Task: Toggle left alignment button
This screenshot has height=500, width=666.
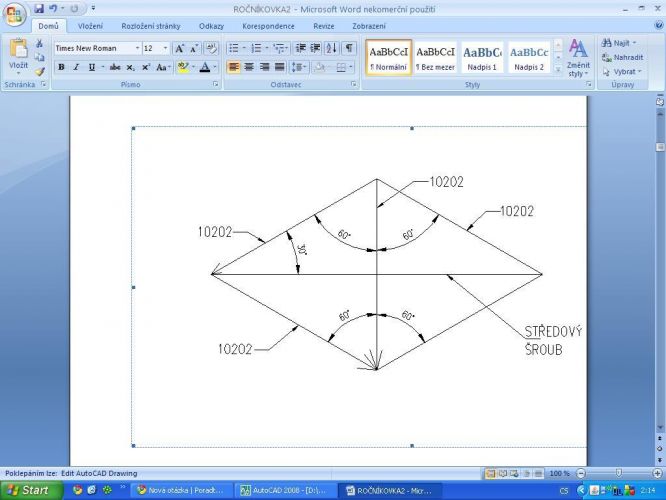Action: coord(234,67)
